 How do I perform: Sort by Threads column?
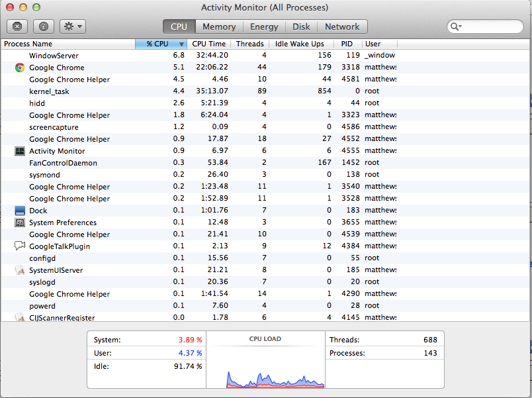click(x=249, y=44)
